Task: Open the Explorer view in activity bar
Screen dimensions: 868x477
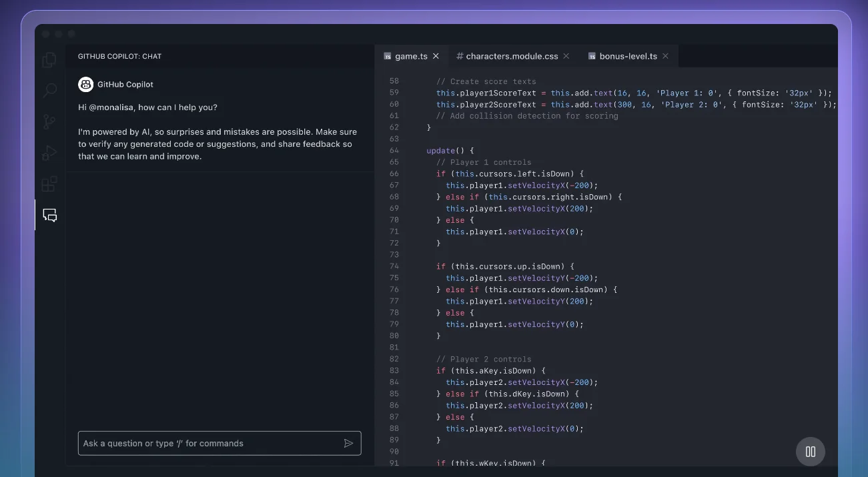Action: [49, 60]
